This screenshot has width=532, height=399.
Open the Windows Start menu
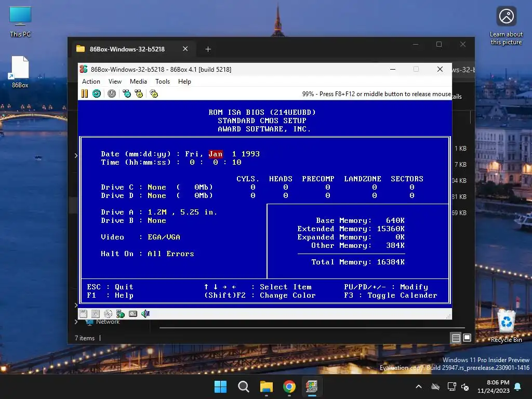pos(220,387)
